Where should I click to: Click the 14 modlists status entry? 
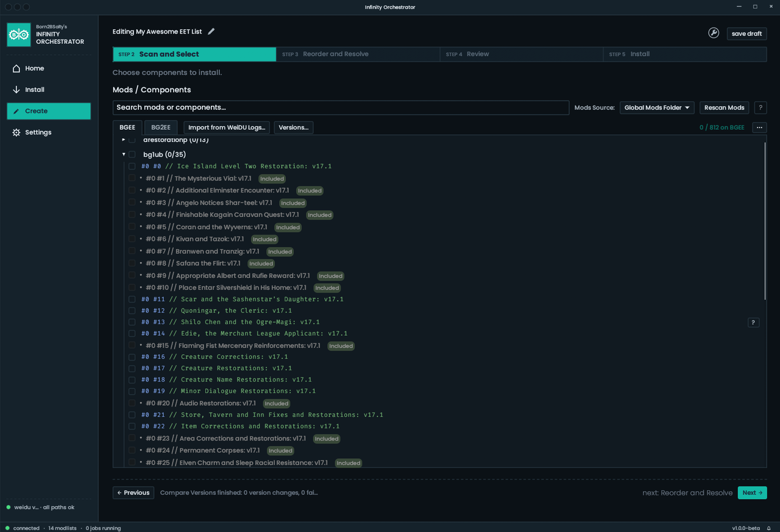click(62, 528)
